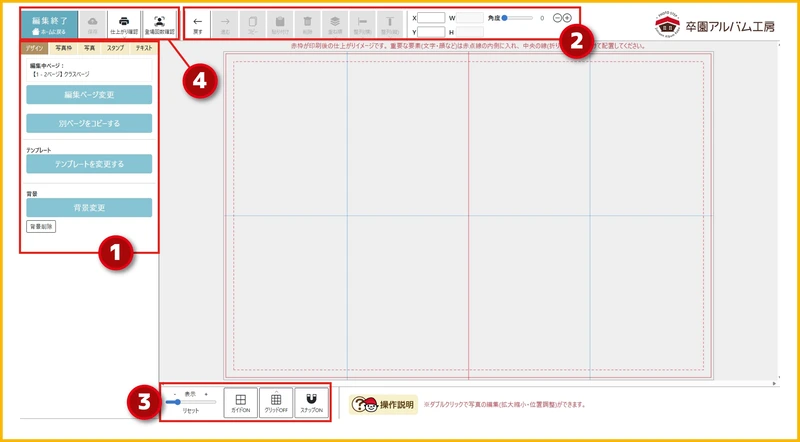Click the 削除 trash icon
Viewport: 800px width, 442px height.
coord(308,24)
